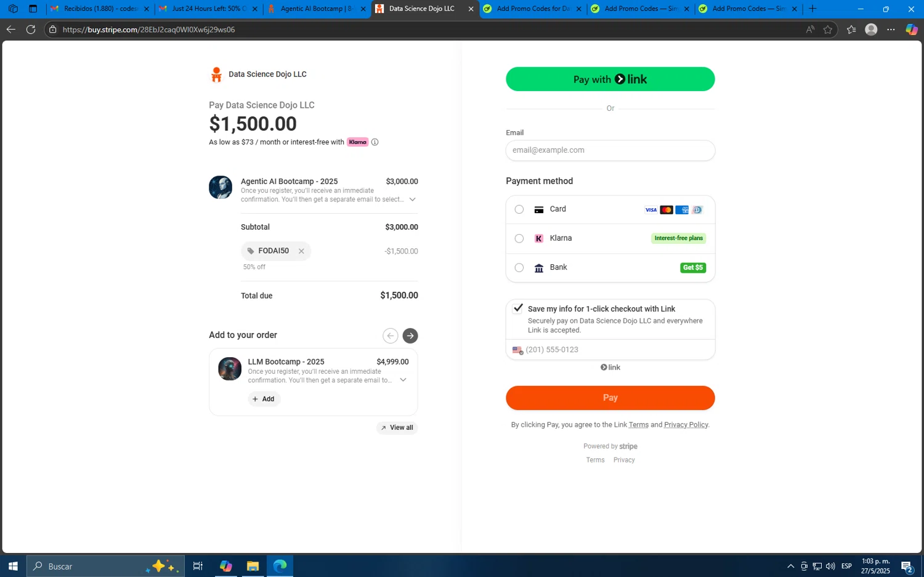Click the browser back arrow
This screenshot has width=924, height=577.
tap(11, 30)
